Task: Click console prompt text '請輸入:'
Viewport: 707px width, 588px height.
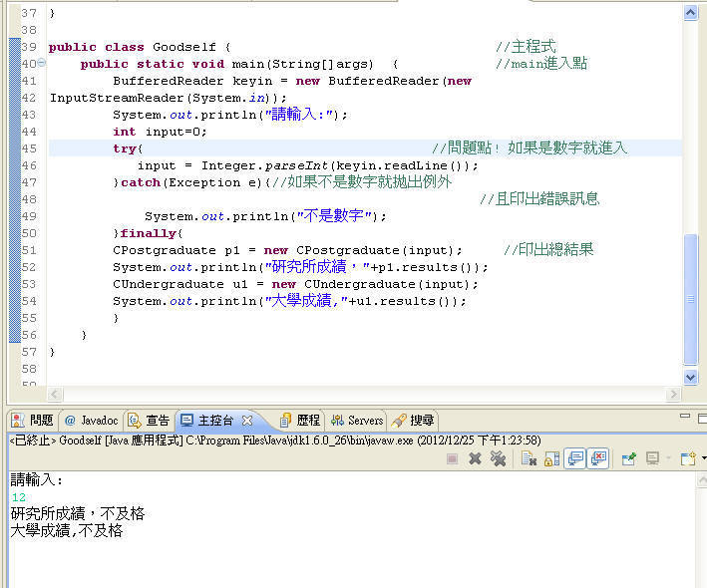Action: tap(37, 479)
